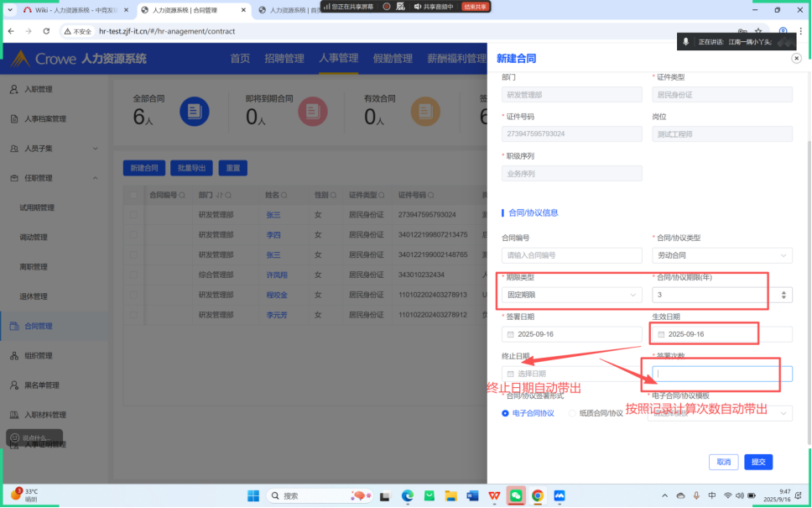
Task: Open Word from the taskbar
Action: pyautogui.click(x=472, y=496)
